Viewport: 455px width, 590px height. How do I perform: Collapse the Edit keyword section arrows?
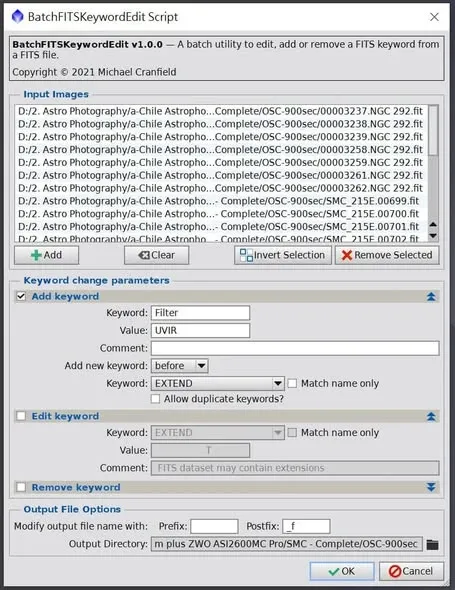pyautogui.click(x=431, y=416)
